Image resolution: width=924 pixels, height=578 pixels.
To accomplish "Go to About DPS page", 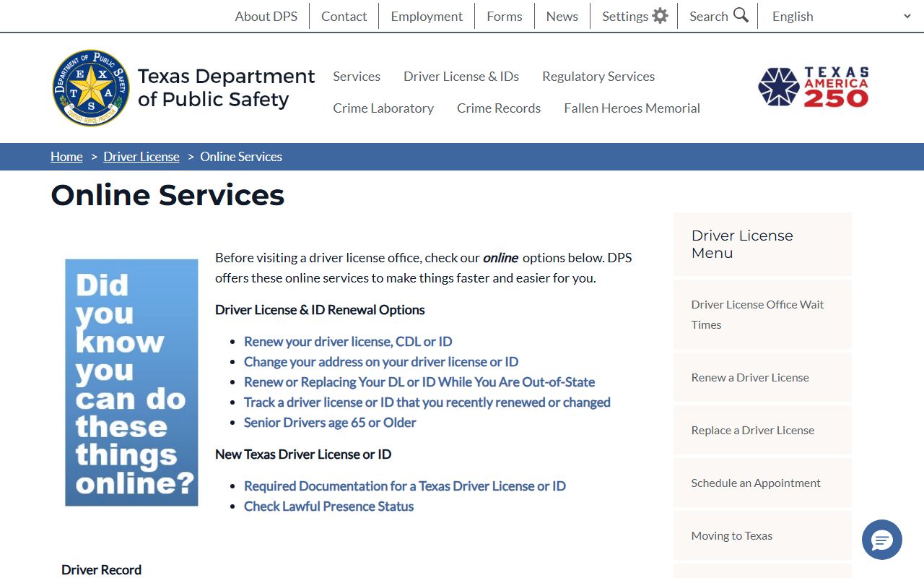I will (x=266, y=16).
